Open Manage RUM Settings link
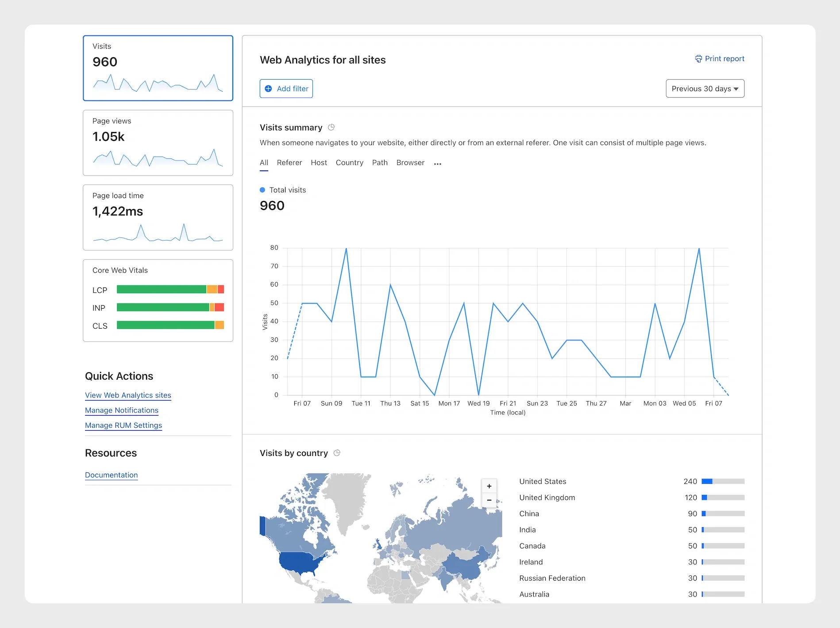This screenshot has height=628, width=840. point(123,425)
